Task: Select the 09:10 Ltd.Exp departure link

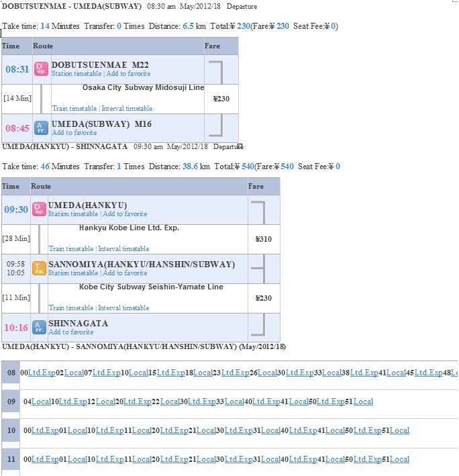Action: coord(72,401)
